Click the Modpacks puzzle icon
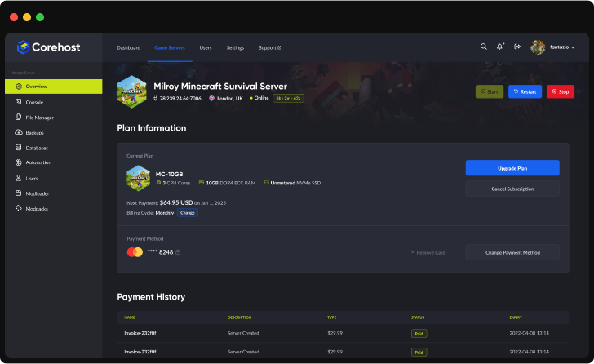The height and width of the screenshot is (364, 594). coord(18,208)
